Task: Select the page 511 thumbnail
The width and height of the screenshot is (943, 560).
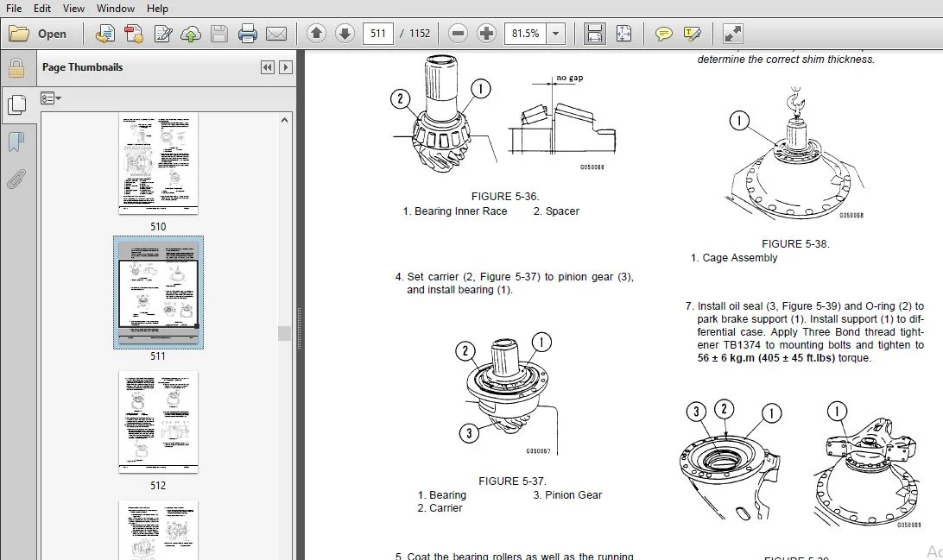Action: pos(158,293)
